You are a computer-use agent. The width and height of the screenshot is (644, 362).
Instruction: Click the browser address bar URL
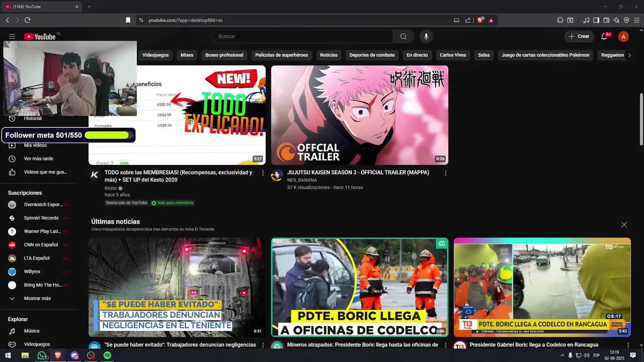[x=185, y=20]
